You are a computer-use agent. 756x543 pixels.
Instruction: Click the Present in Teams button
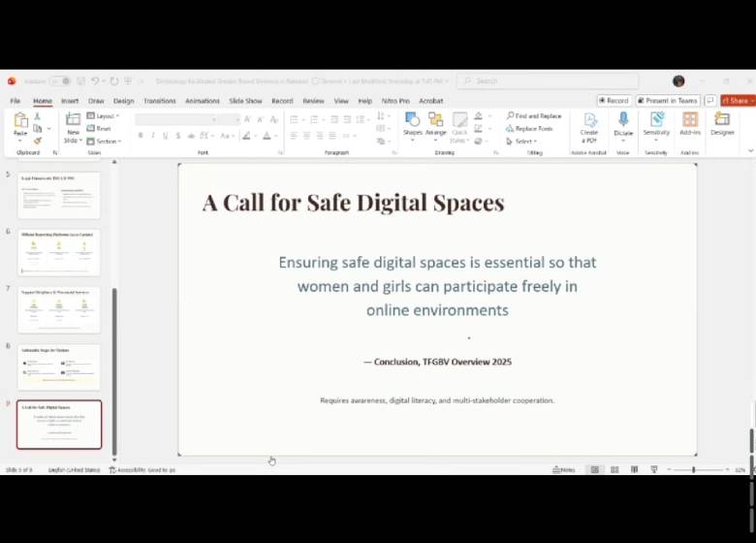(667, 101)
